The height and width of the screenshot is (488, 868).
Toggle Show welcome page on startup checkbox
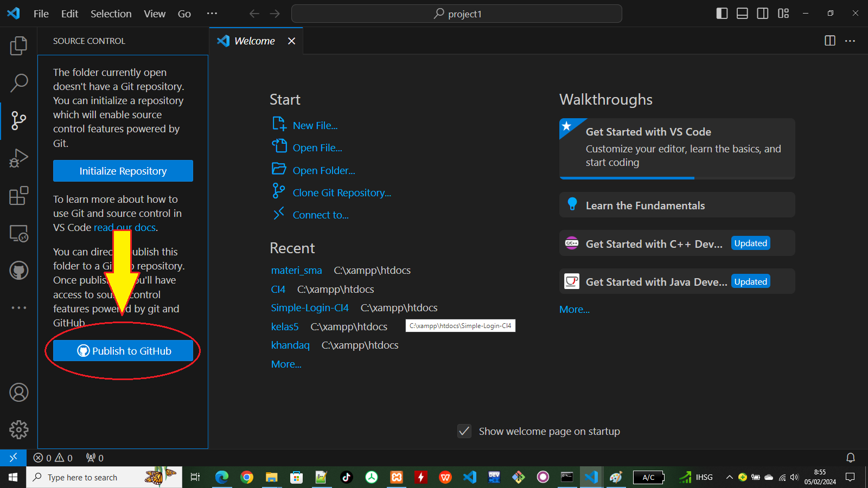(464, 431)
